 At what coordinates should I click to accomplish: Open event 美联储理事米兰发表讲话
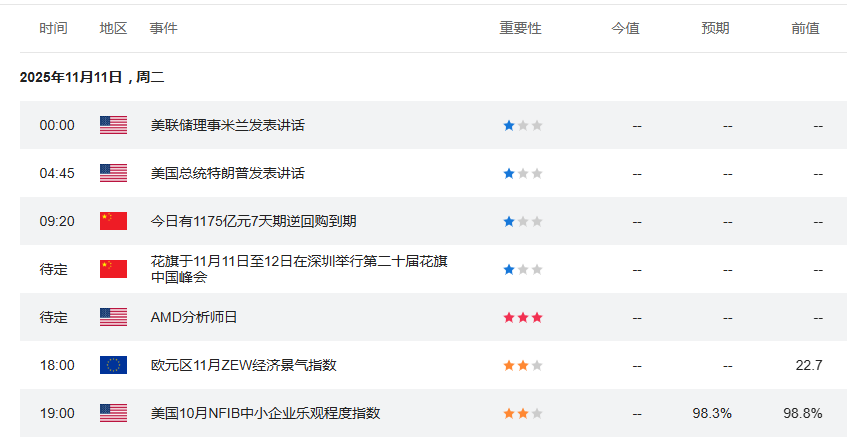[227, 125]
